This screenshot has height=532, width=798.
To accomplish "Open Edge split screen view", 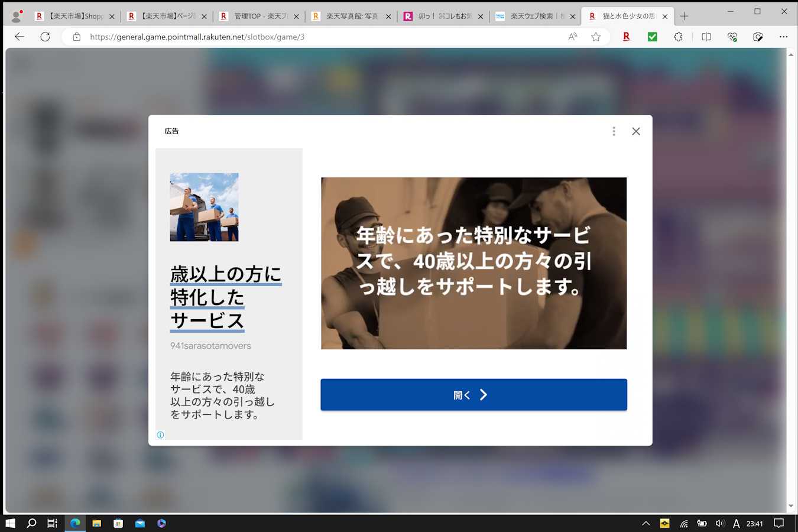I will tap(706, 37).
